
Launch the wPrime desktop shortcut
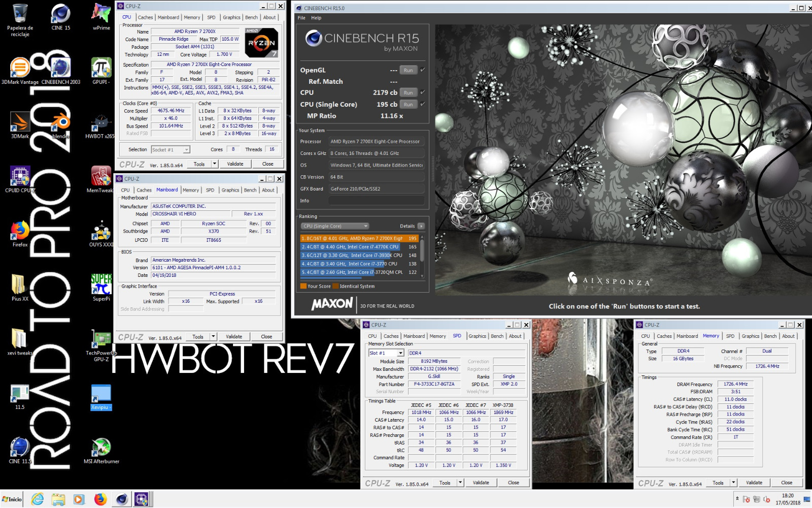101,17
